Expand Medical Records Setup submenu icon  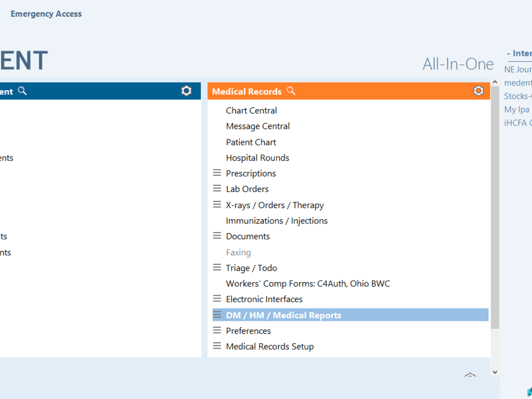[x=217, y=346]
